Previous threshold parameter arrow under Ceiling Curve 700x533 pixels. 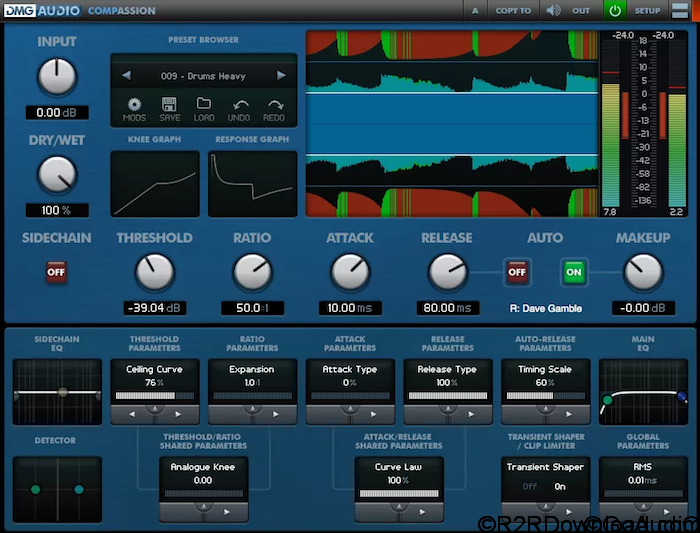tap(132, 414)
